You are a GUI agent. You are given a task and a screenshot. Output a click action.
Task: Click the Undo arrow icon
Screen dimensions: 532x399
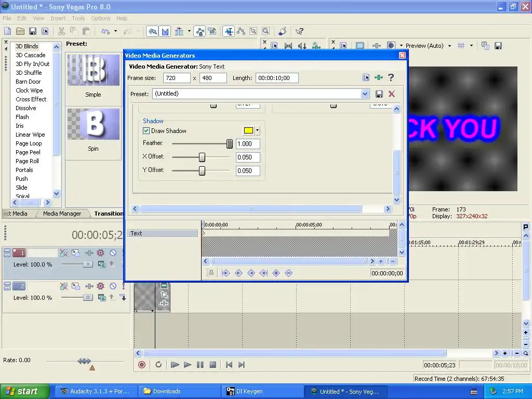(105, 32)
